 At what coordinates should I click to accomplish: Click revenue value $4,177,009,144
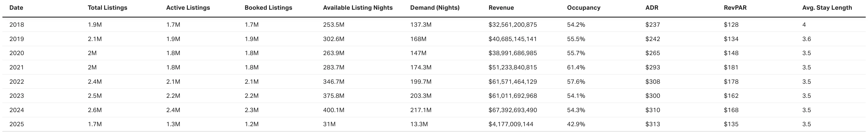(x=511, y=124)
